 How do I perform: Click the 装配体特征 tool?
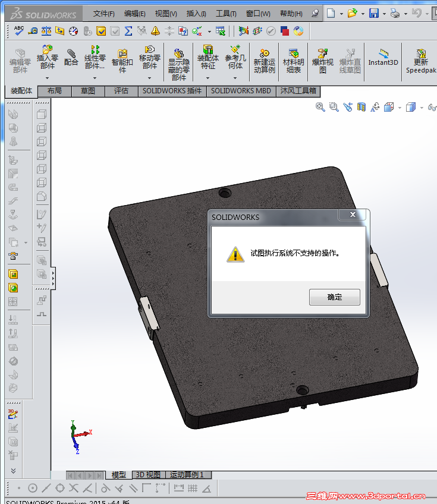click(x=208, y=57)
